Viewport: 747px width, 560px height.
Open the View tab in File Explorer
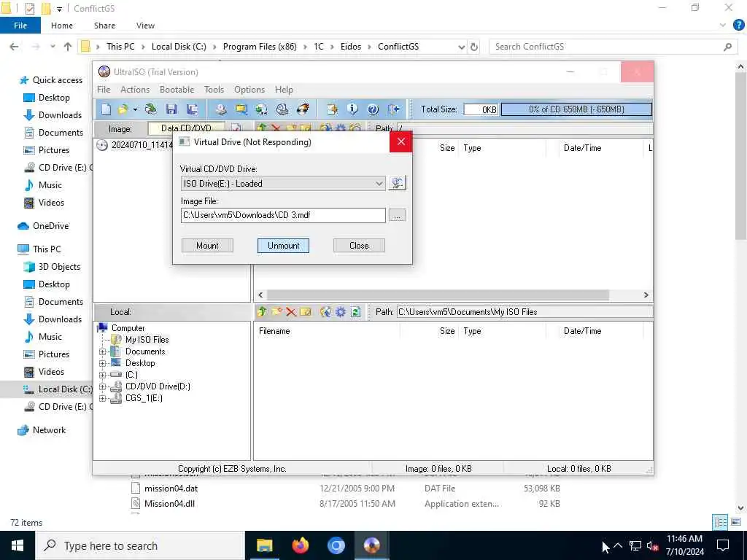tap(145, 26)
